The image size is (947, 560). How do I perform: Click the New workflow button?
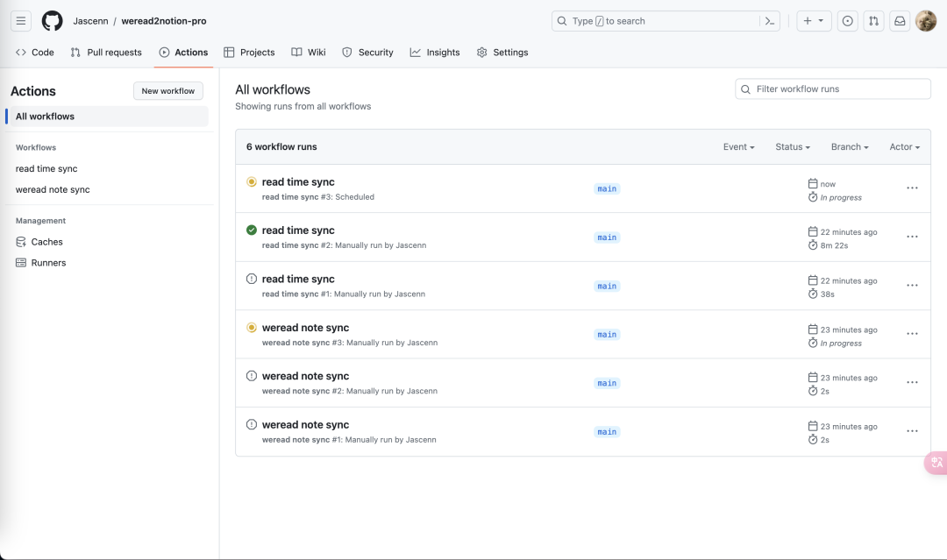[168, 91]
